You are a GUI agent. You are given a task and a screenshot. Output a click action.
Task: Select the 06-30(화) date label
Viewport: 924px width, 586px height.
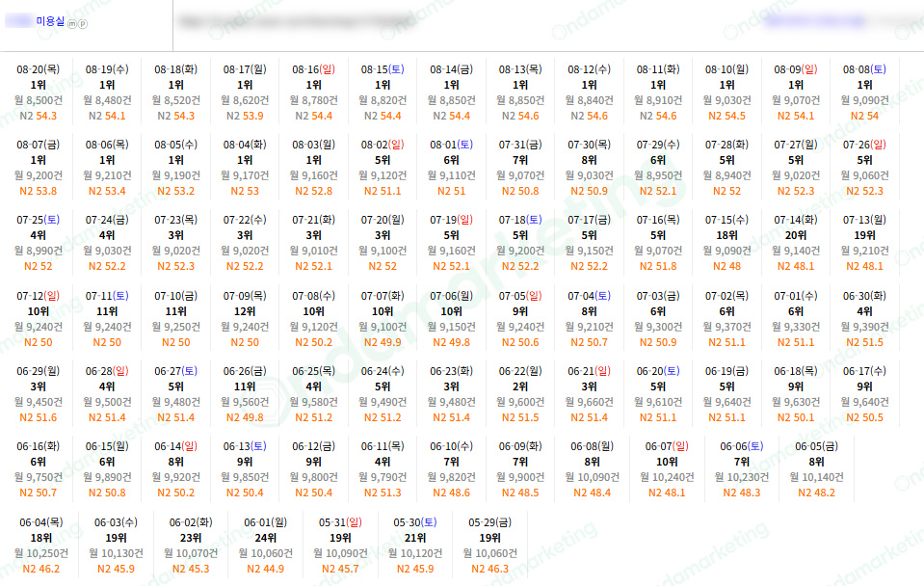865,296
